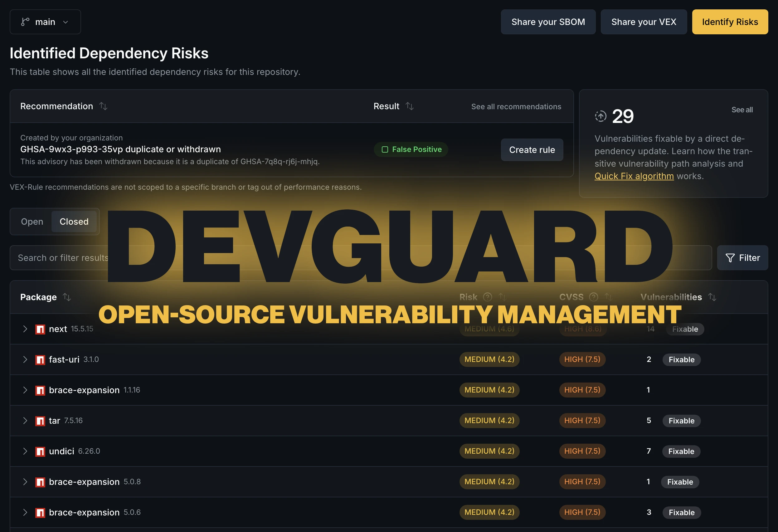Click Create rule for GHSA-9wx3 advisory
Image resolution: width=778 pixels, height=532 pixels.
pyautogui.click(x=532, y=150)
